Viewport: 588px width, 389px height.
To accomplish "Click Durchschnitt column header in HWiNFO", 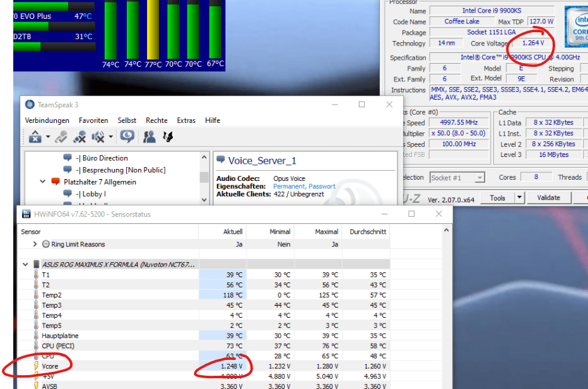I will [x=367, y=231].
